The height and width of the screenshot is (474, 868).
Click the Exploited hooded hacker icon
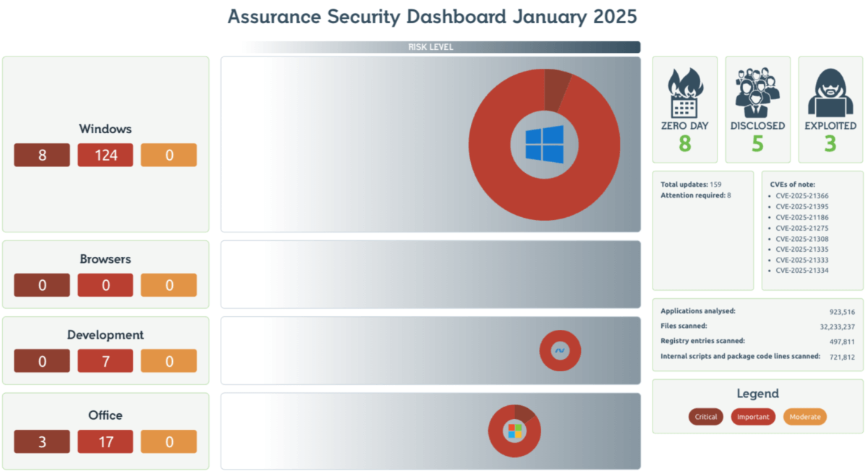point(830,93)
